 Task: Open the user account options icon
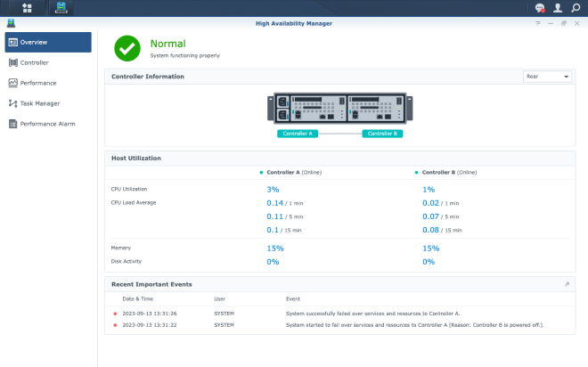tap(558, 8)
